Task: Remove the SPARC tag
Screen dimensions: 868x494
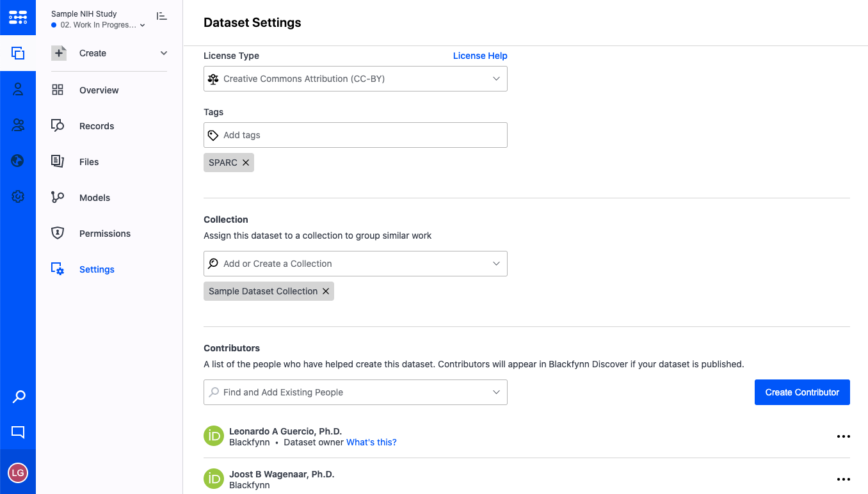Action: click(246, 163)
